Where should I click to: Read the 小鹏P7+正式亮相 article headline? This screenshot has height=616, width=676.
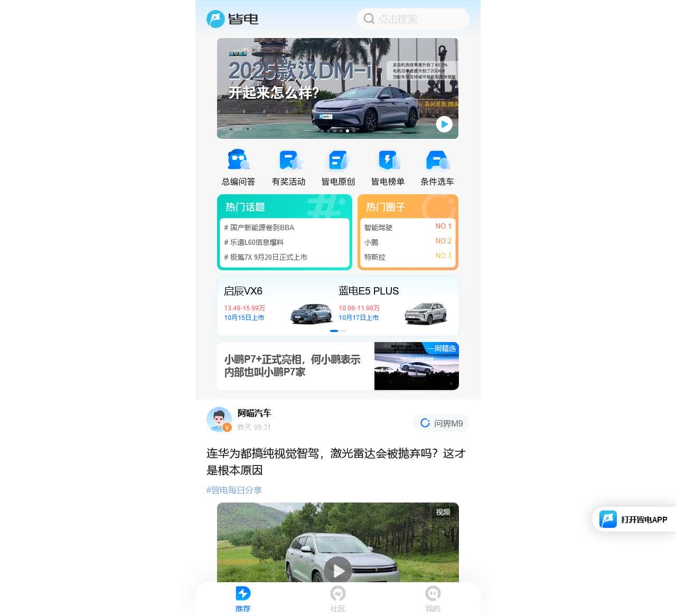(x=292, y=366)
